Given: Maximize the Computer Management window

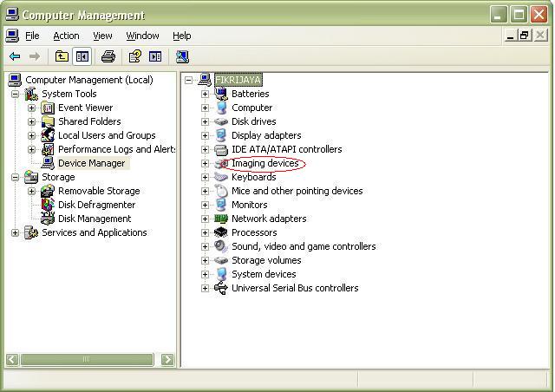Looking at the screenshot, I should pyautogui.click(x=519, y=15).
